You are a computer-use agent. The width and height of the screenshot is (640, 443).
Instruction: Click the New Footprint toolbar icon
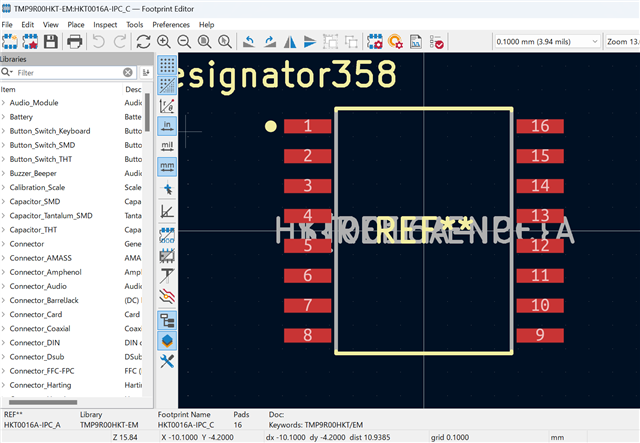click(x=10, y=42)
